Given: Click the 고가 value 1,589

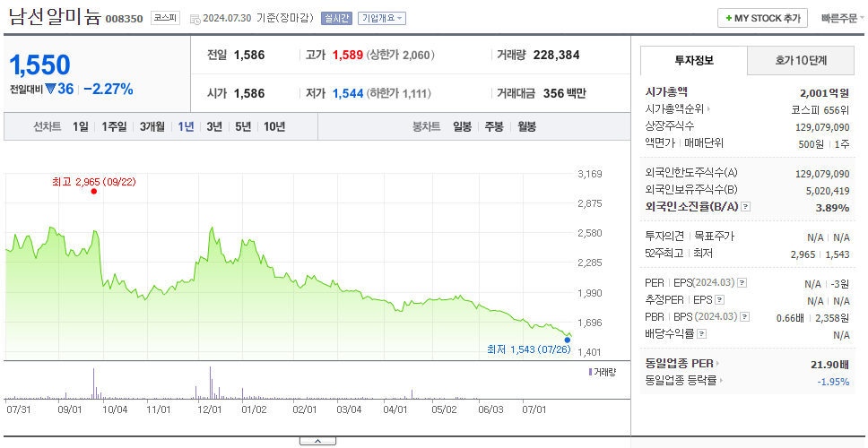Looking at the screenshot, I should point(348,56).
